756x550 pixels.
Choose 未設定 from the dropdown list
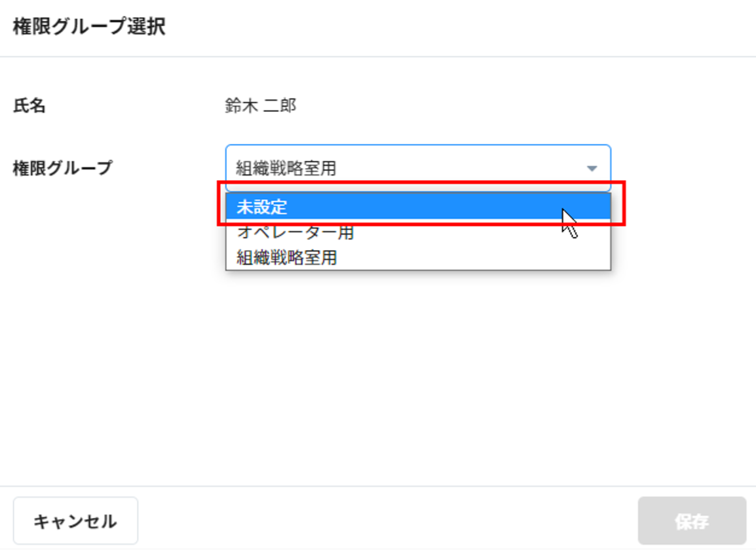(x=262, y=208)
